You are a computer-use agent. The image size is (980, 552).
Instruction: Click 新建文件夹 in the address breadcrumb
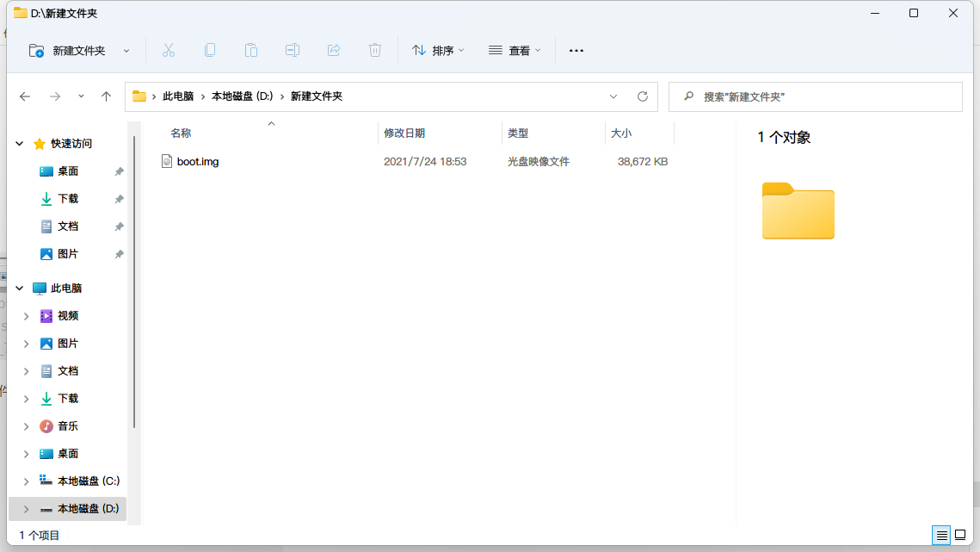[x=317, y=96]
